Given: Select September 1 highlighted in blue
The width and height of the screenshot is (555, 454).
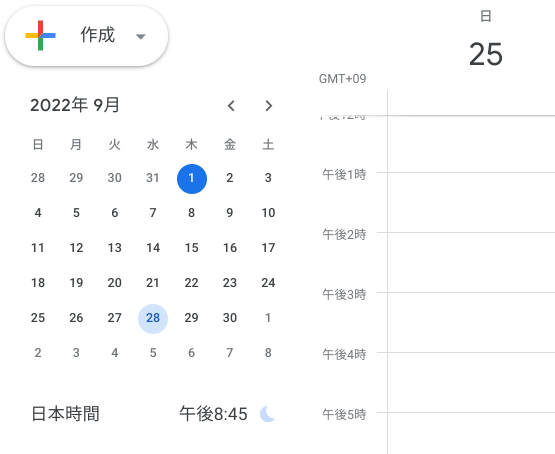Looking at the screenshot, I should (x=191, y=178).
